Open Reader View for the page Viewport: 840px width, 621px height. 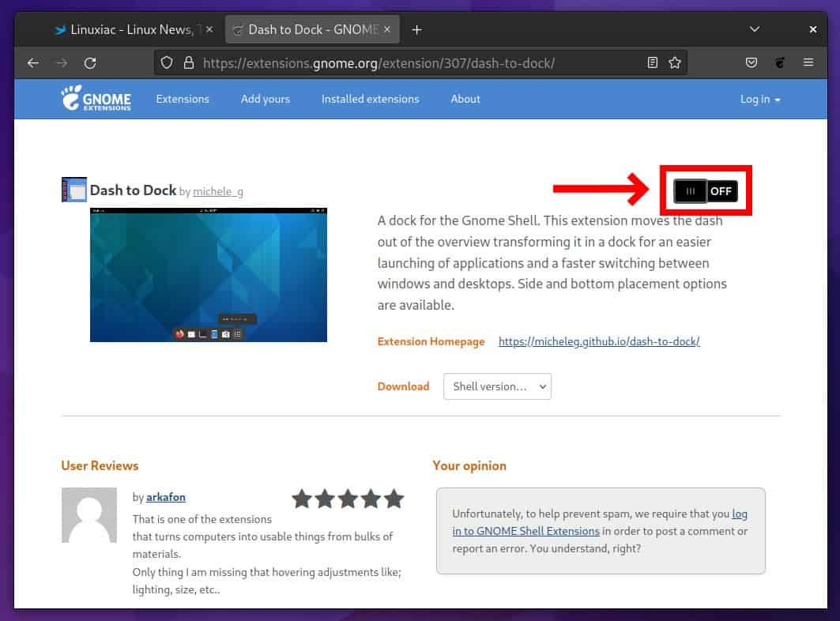652,62
